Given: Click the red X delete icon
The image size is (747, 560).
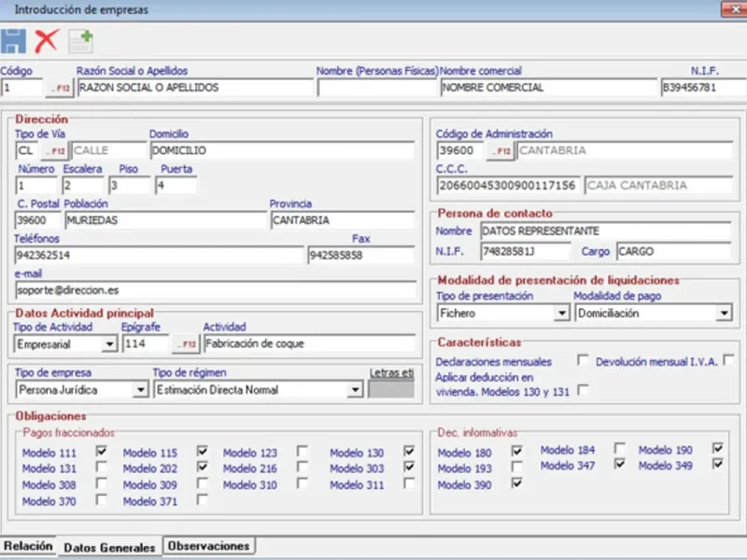Looking at the screenshot, I should click(x=46, y=40).
